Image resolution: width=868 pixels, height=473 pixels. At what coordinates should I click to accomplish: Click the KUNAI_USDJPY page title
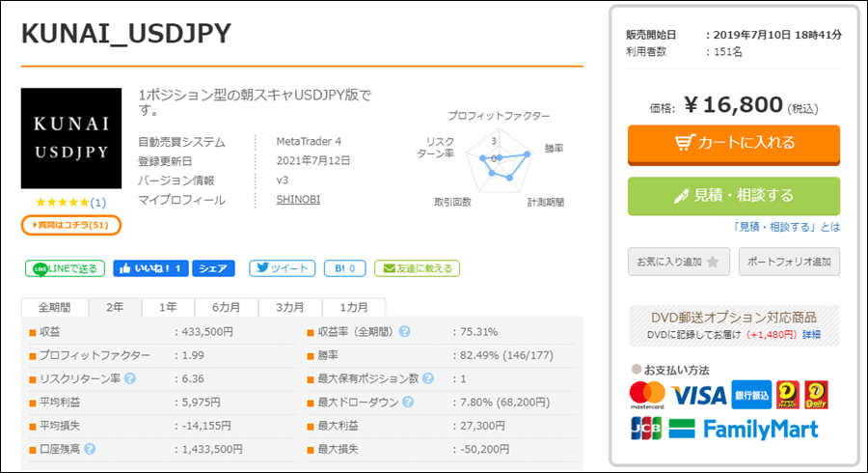pyautogui.click(x=126, y=33)
